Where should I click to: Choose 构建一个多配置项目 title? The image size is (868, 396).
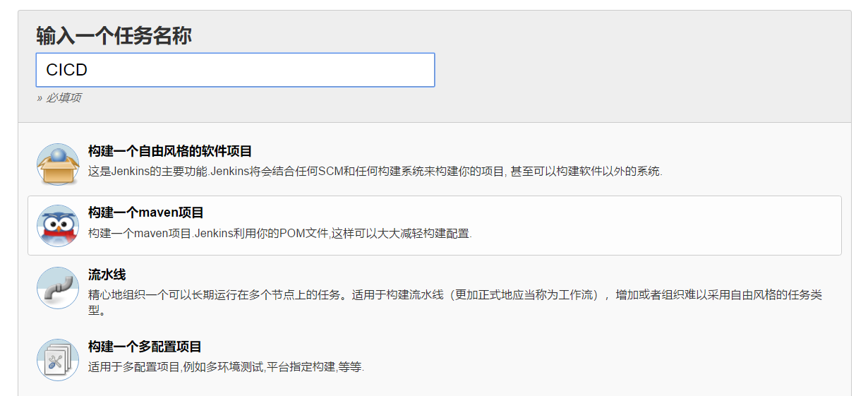pyautogui.click(x=145, y=347)
